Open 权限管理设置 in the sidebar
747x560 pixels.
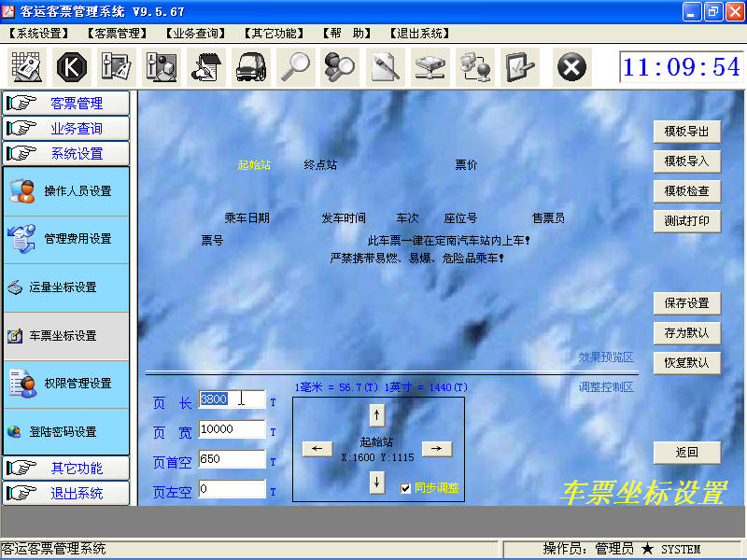(66, 384)
